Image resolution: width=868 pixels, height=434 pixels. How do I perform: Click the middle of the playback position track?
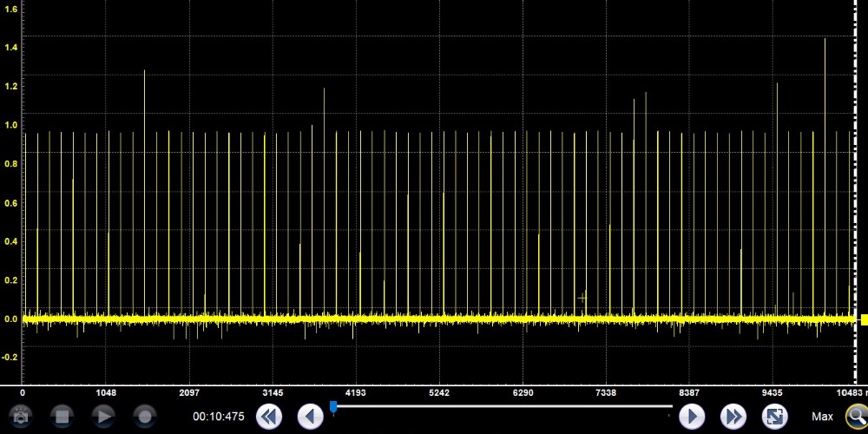click(503, 405)
